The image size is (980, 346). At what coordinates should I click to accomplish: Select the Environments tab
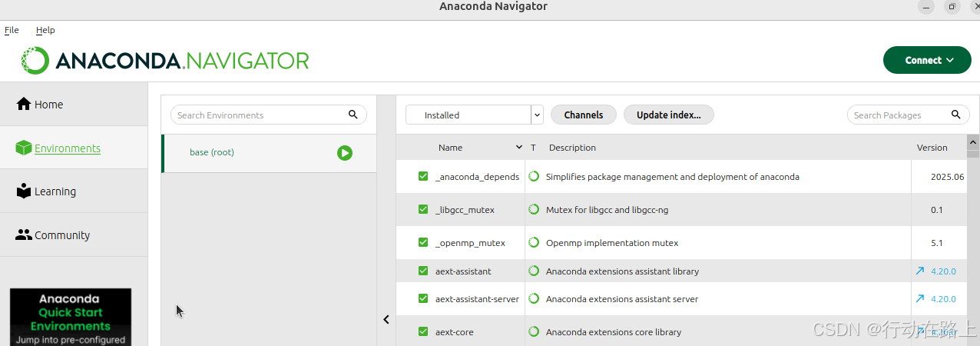pos(74,148)
